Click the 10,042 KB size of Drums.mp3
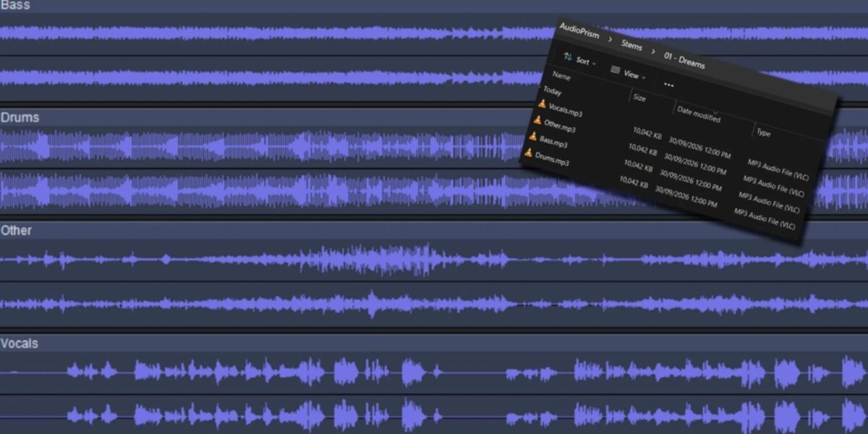Viewport: 868px width, 434px height. [x=634, y=182]
